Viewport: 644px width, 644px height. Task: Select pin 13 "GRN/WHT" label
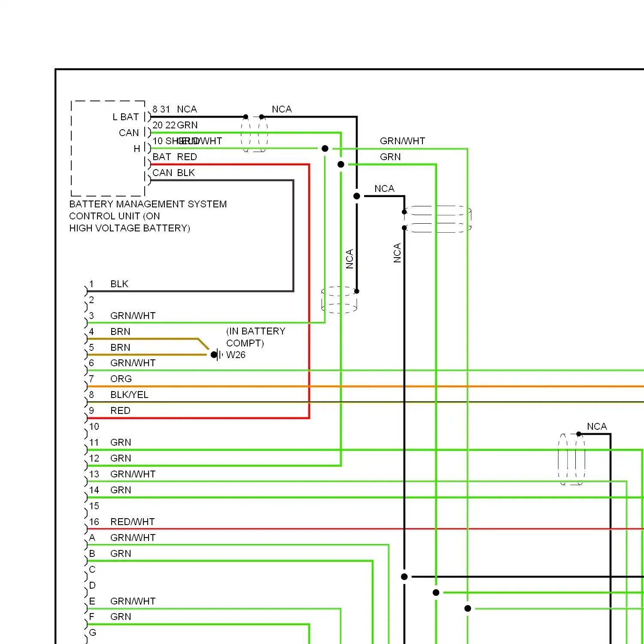click(x=133, y=474)
